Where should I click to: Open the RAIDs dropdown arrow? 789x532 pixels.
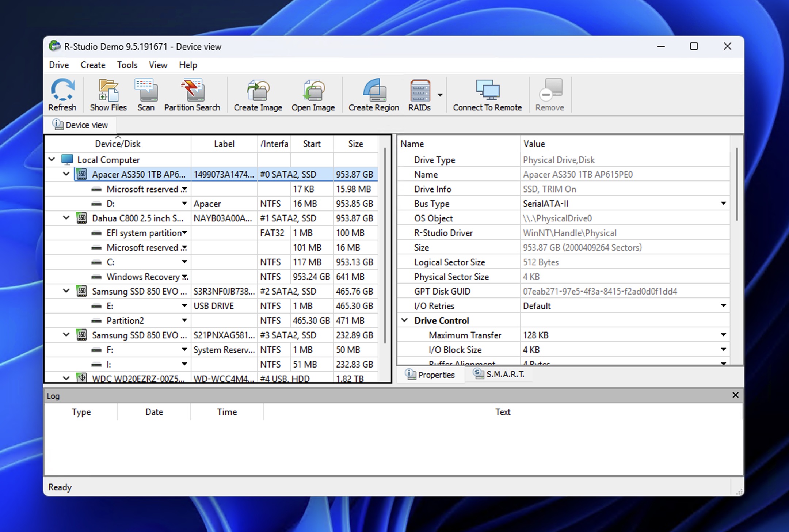[x=441, y=94]
